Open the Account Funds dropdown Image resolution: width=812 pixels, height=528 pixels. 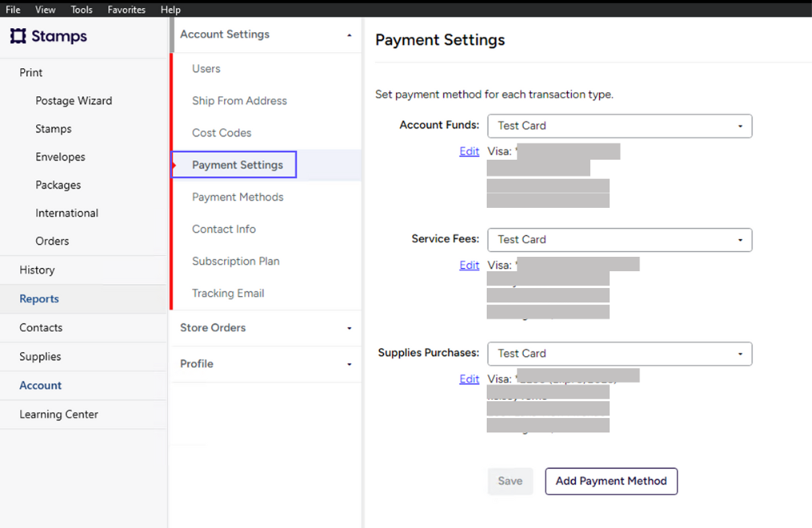619,126
